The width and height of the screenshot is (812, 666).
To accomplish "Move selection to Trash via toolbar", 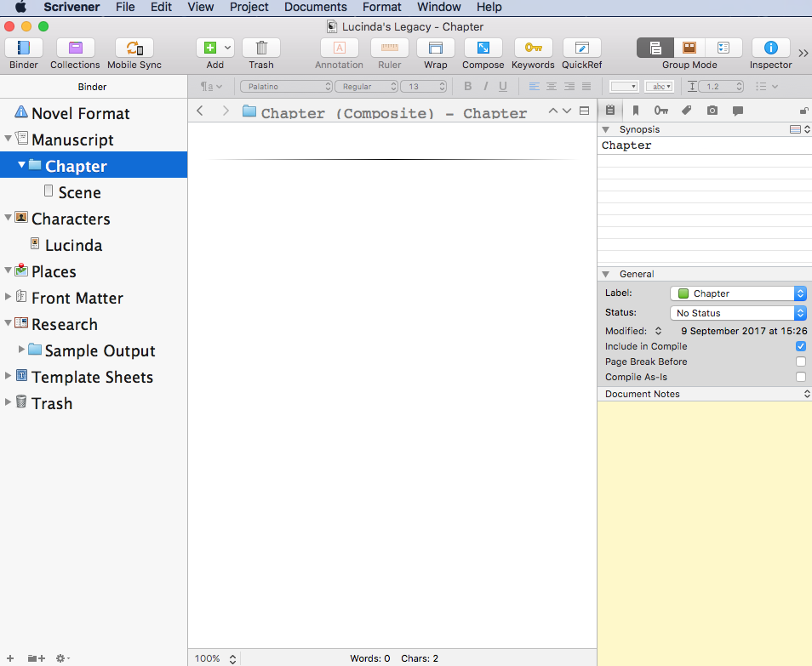I will (x=261, y=48).
